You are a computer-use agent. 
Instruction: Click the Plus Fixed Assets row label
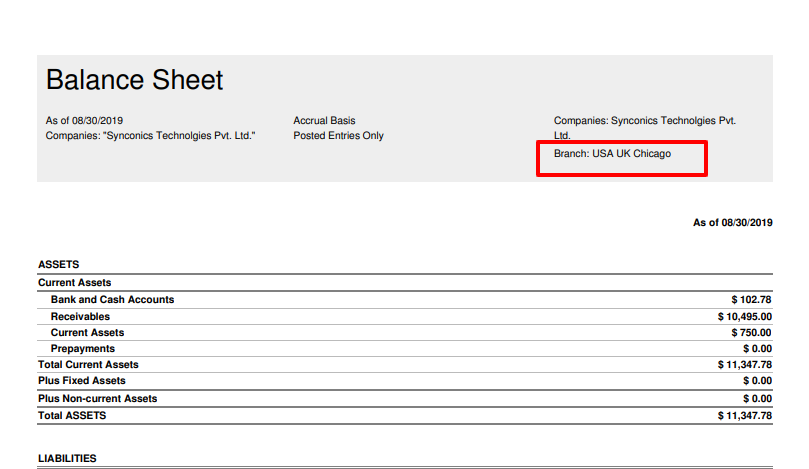(82, 381)
